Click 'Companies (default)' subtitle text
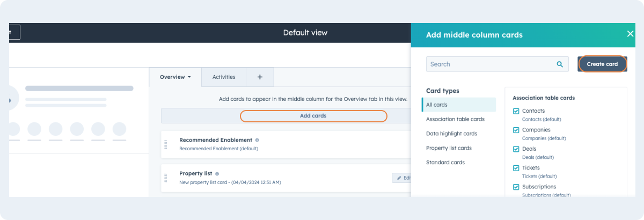Image resolution: width=644 pixels, height=220 pixels. click(544, 138)
